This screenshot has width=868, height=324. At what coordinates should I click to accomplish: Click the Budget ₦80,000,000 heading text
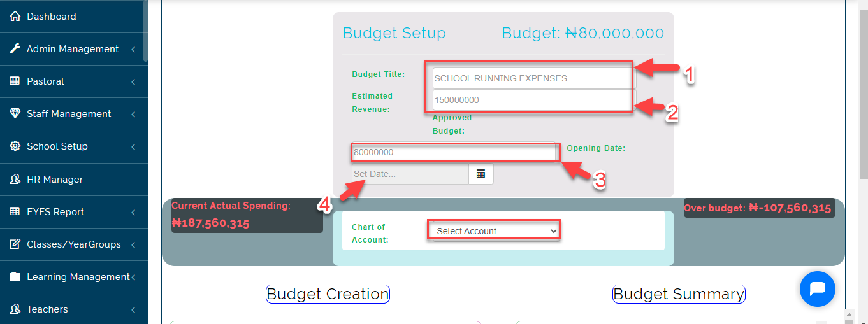583,33
